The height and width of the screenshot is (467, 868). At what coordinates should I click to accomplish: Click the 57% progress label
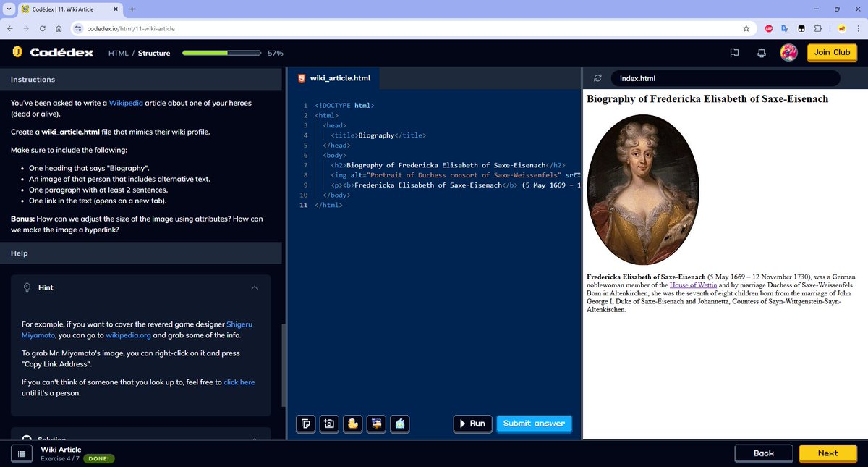tap(276, 53)
